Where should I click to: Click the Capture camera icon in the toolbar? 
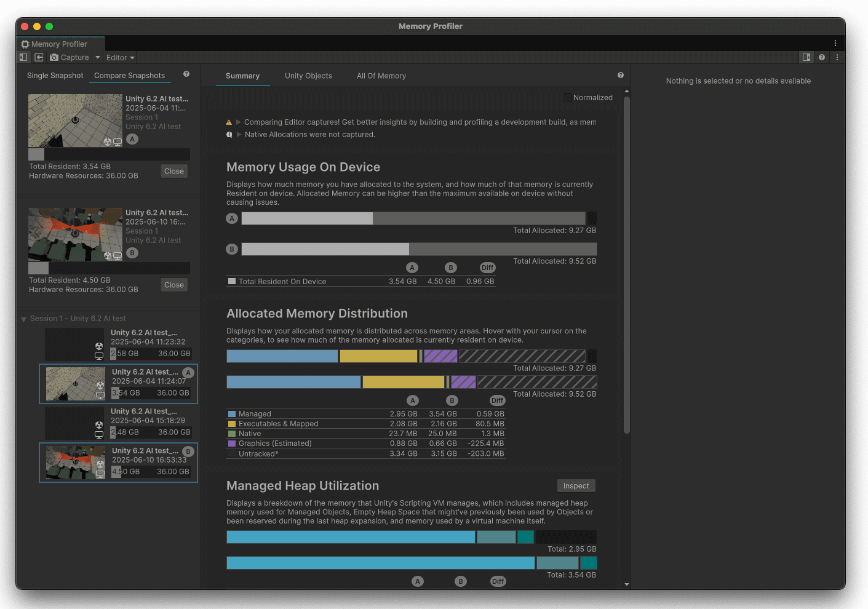pos(55,57)
